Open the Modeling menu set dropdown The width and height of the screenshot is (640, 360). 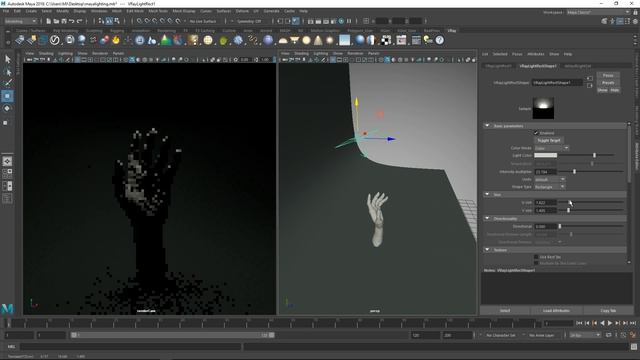(x=20, y=21)
